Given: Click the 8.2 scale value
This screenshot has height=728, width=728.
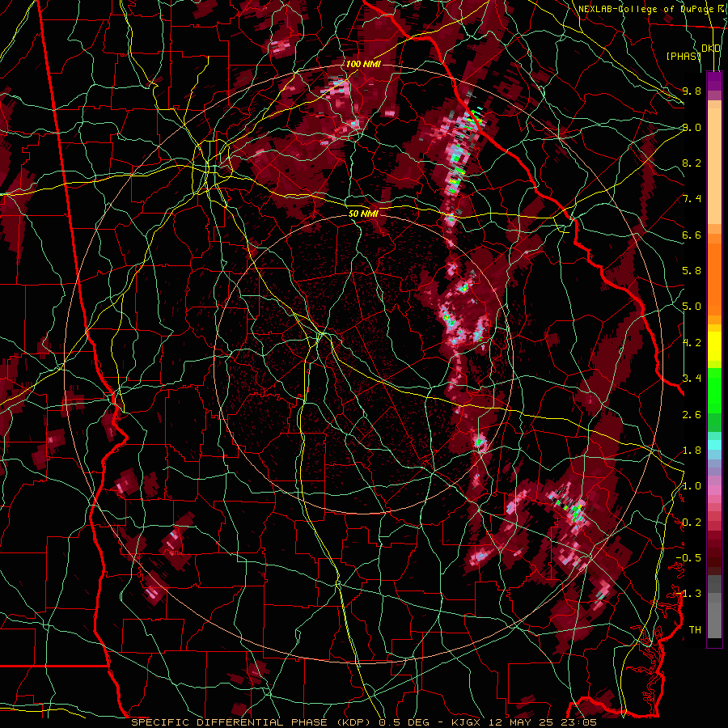Looking at the screenshot, I should tap(692, 163).
